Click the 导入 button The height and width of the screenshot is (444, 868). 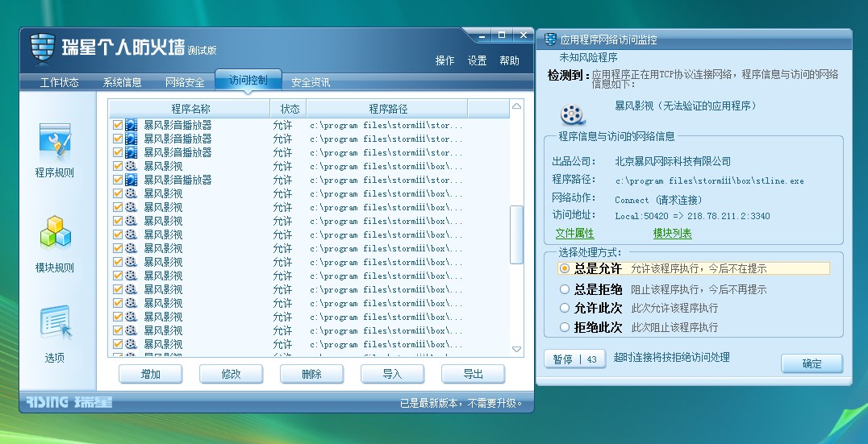(393, 375)
